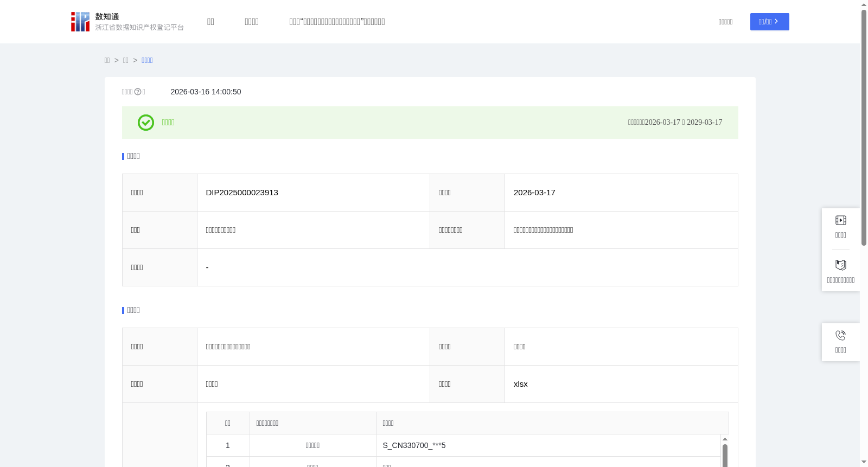Go to the first breadcrumb link
This screenshot has height=467, width=868.
coord(107,60)
